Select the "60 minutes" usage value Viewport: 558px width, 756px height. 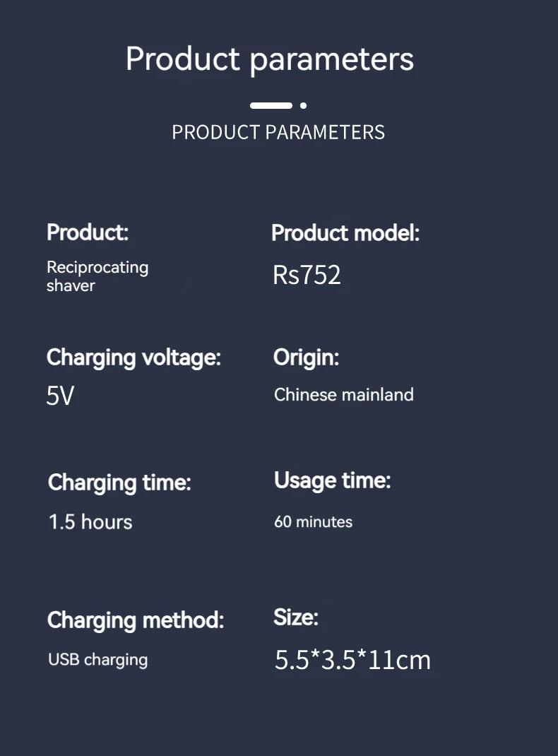tap(313, 522)
